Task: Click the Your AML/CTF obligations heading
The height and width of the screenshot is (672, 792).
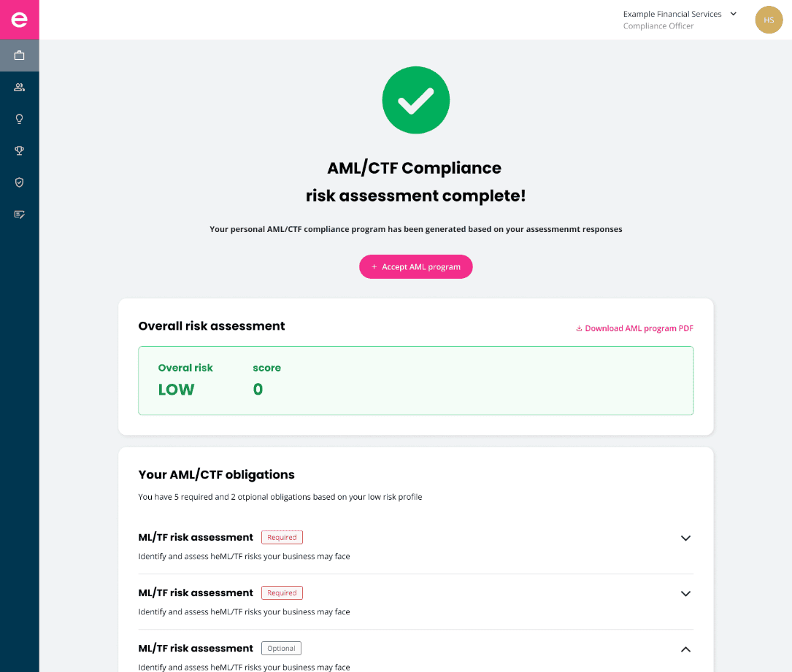Action: pos(216,475)
